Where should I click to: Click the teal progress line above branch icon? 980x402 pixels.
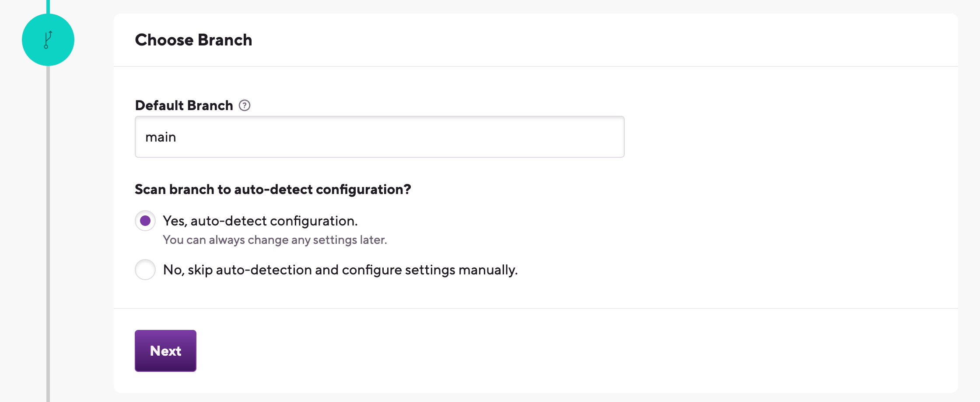point(48,7)
